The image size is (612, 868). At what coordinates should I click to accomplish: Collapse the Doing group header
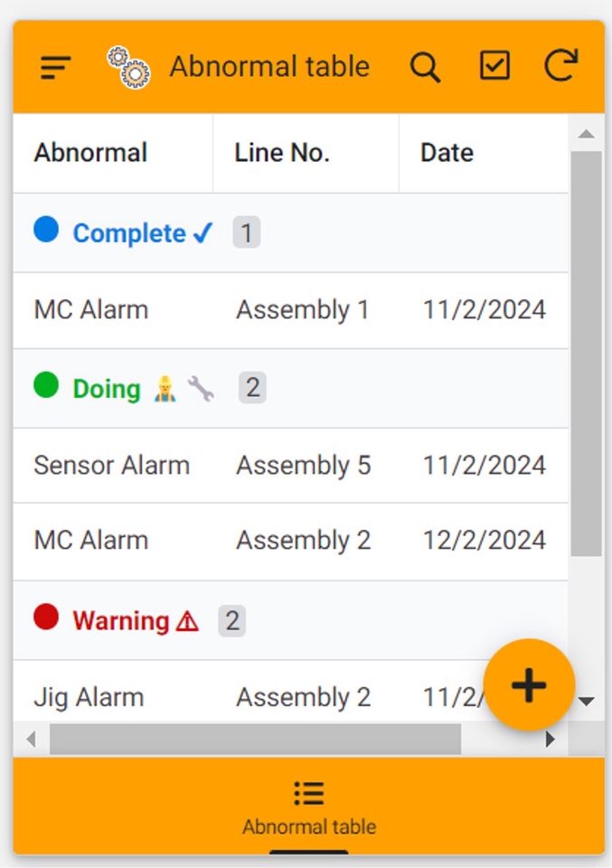click(107, 389)
